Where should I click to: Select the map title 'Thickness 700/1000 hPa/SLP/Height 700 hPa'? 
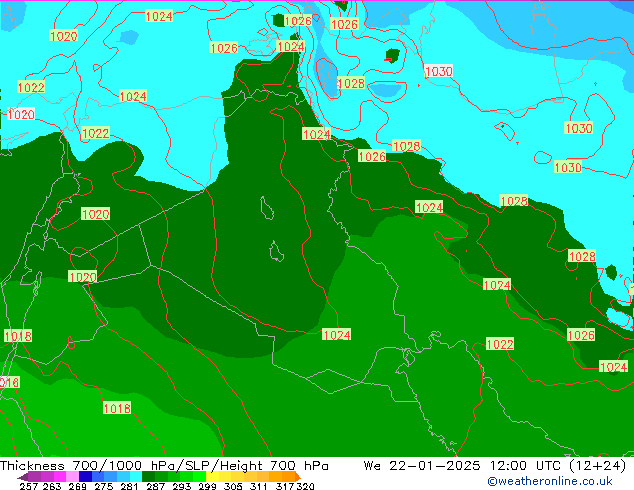[x=164, y=466]
